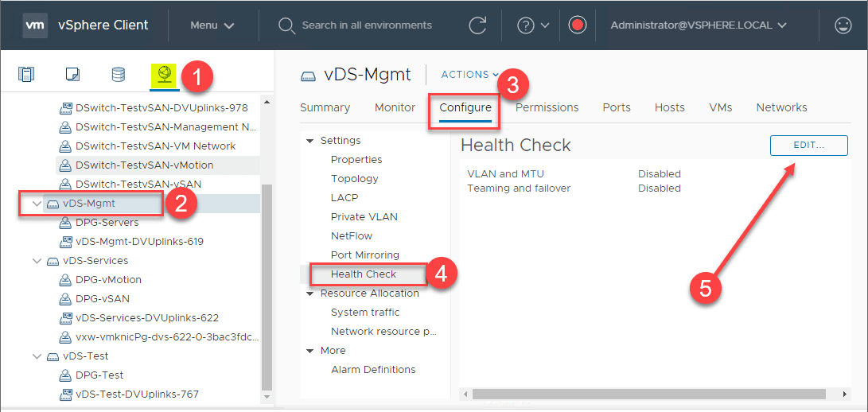Image resolution: width=868 pixels, height=412 pixels.
Task: Open the Storage view icon
Action: [118, 75]
